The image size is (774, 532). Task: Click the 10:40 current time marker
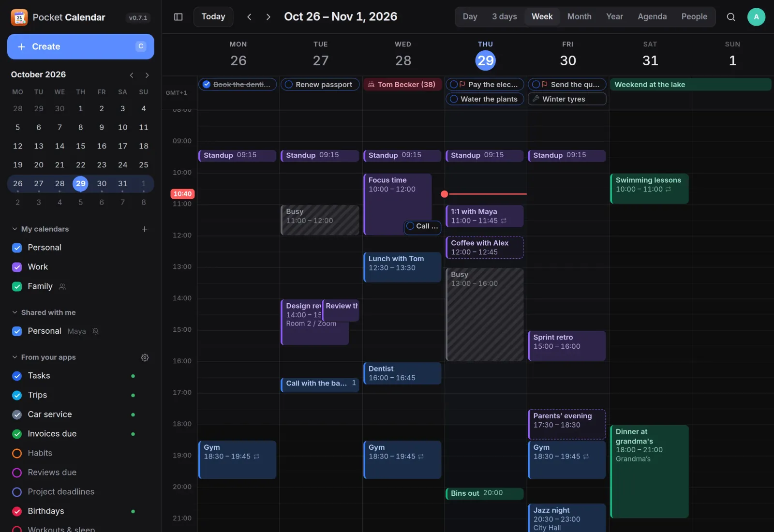[x=182, y=194]
